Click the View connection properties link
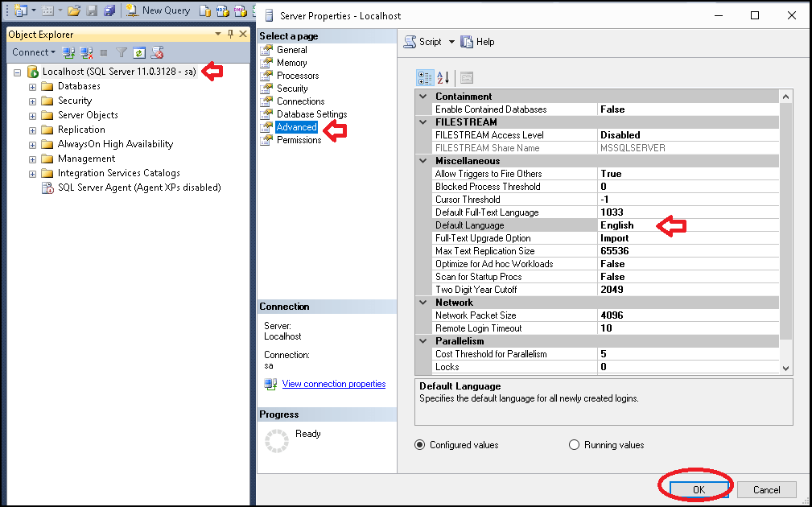 pyautogui.click(x=333, y=384)
